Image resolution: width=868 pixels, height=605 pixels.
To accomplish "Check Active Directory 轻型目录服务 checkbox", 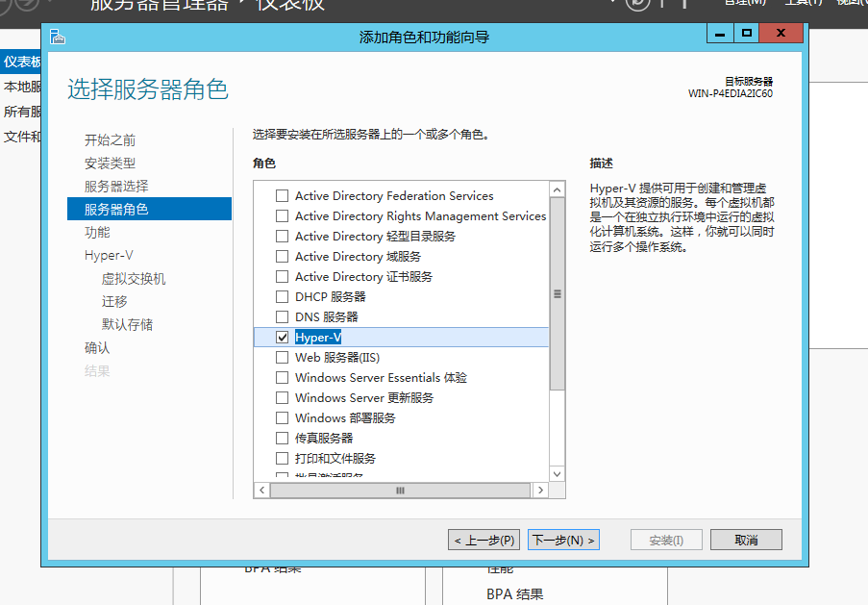I will pos(282,236).
